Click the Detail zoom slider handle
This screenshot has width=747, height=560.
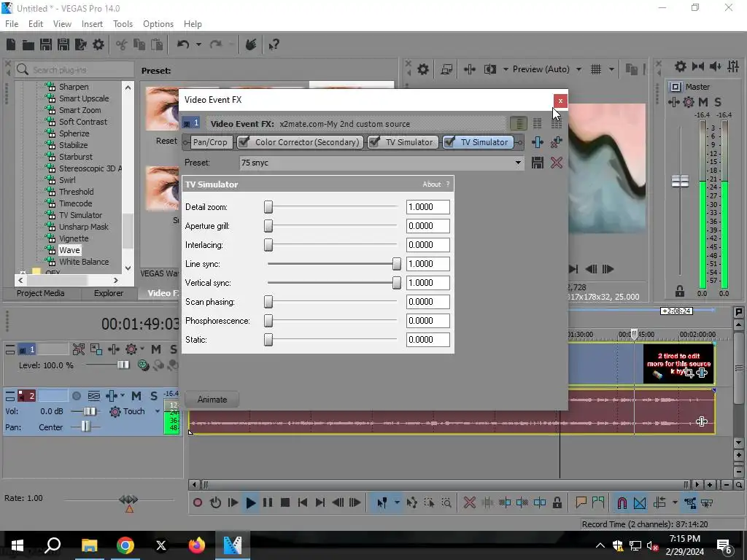coord(268,207)
